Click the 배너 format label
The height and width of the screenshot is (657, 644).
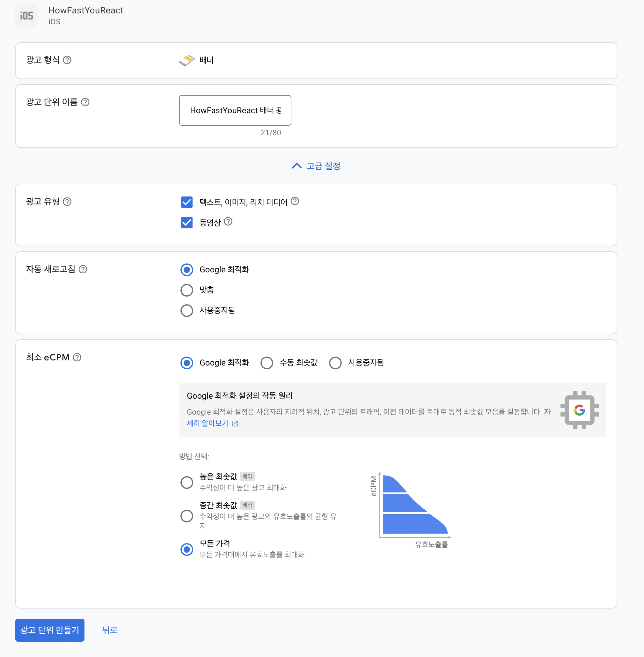(x=207, y=60)
